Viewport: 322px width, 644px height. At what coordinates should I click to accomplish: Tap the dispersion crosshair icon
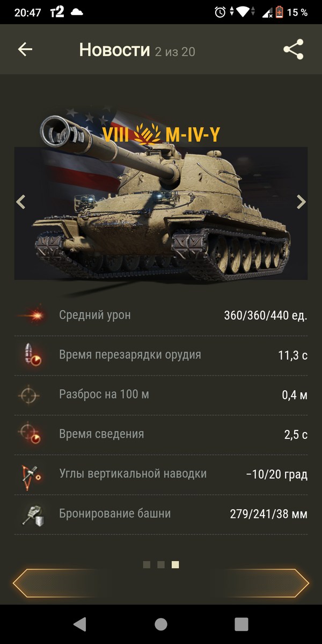[28, 395]
